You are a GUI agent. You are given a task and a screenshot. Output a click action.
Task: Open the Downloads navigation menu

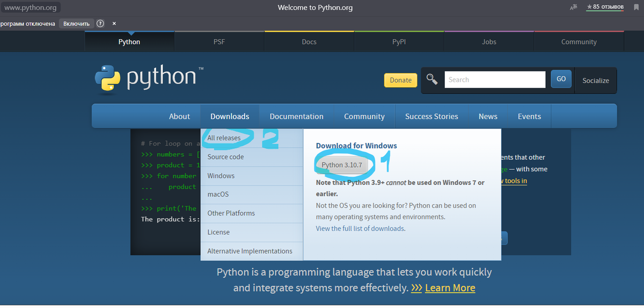tap(230, 116)
